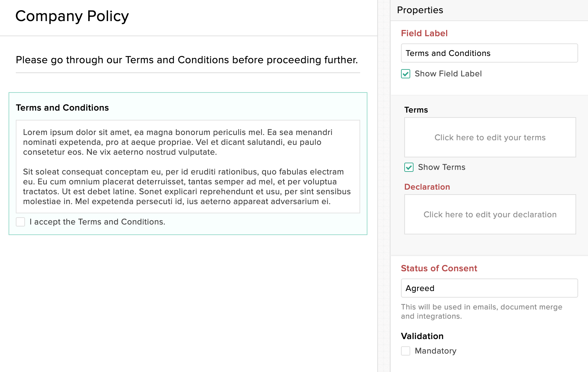The image size is (588, 372).
Task: Click the 'I accept the Terms and Conditions.' text
Action: [x=97, y=222]
